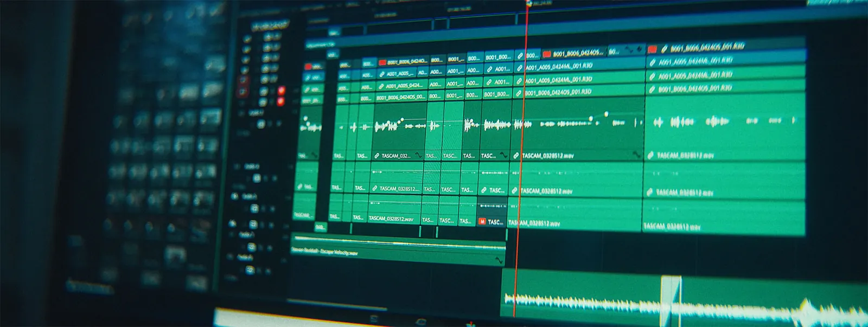Select the third-audio-track TASCAM_0328512.wav clip under the playhead
Viewport: 868px width, 327px height.
tap(574, 214)
